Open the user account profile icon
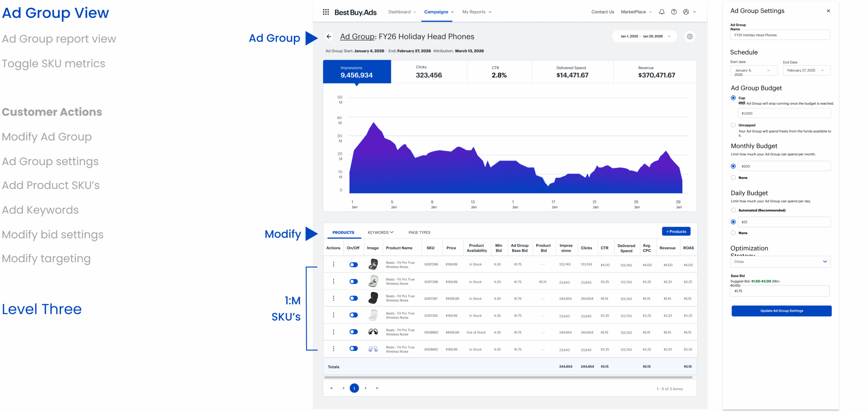 coord(686,12)
